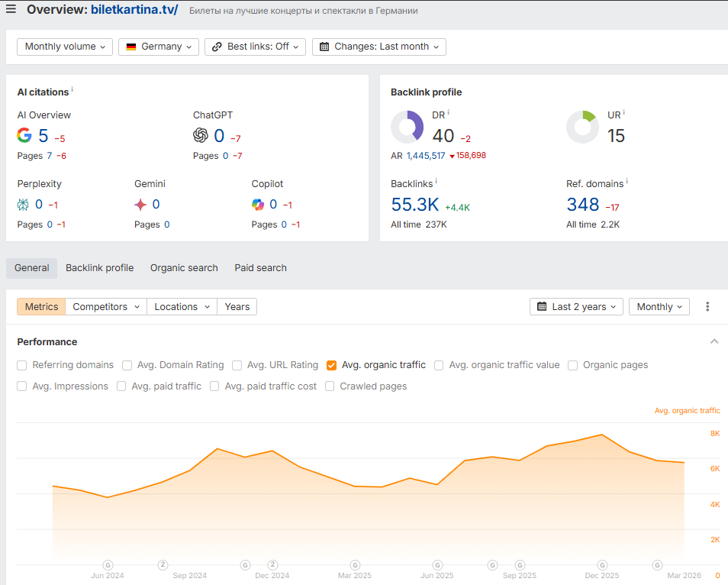Open the hamburger menu icon
728x585 pixels.
click(x=11, y=9)
